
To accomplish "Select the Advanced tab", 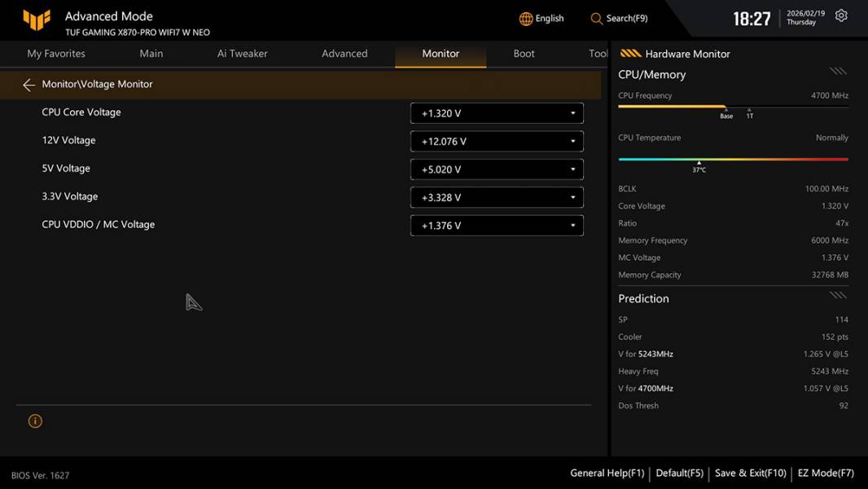I will point(344,54).
